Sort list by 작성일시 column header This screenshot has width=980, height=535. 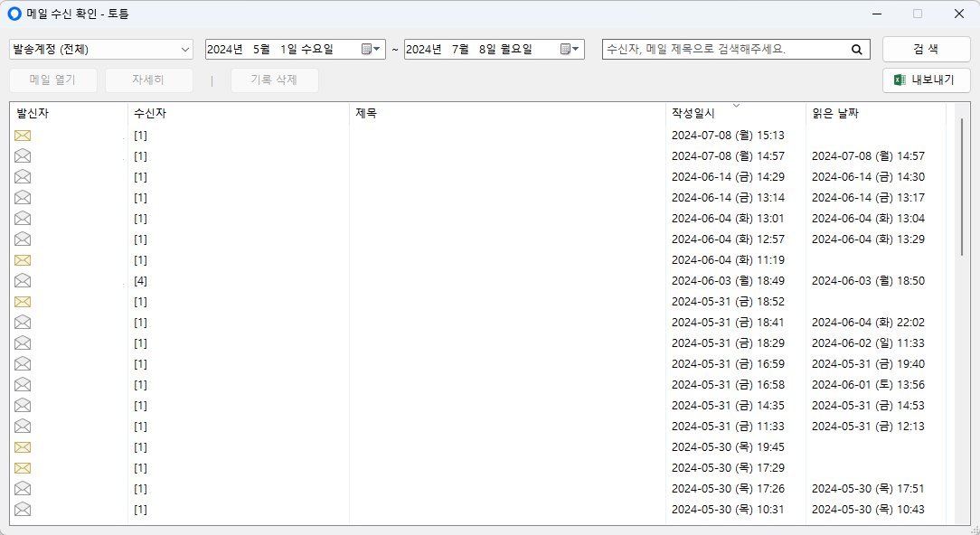click(x=693, y=114)
